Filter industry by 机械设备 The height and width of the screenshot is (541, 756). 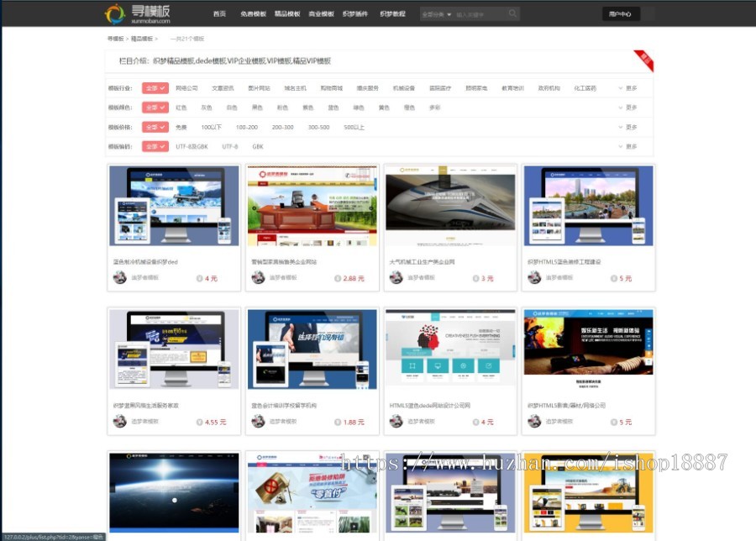pos(403,88)
